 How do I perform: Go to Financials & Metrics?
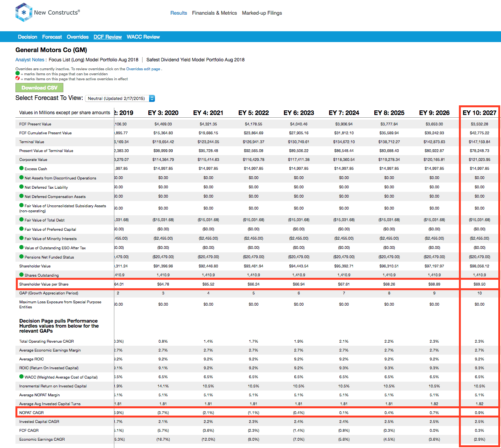[x=214, y=13]
